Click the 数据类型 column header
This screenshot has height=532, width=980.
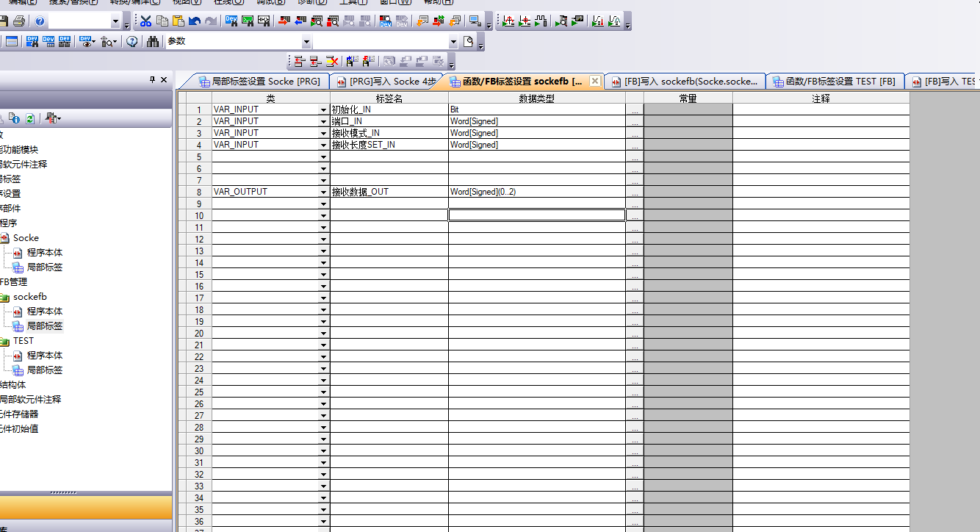point(536,98)
